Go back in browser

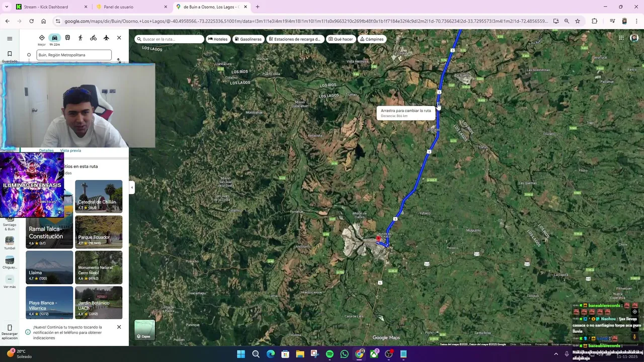click(7, 21)
